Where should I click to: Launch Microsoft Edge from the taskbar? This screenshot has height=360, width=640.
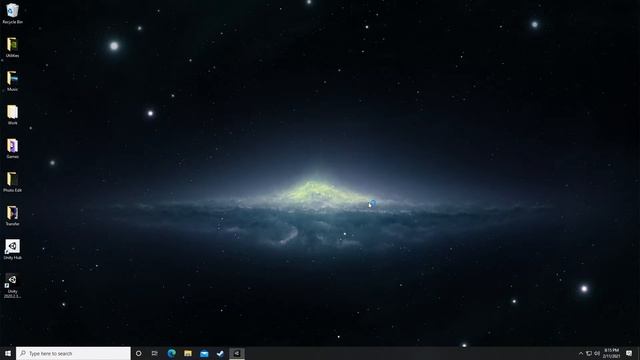(x=171, y=353)
